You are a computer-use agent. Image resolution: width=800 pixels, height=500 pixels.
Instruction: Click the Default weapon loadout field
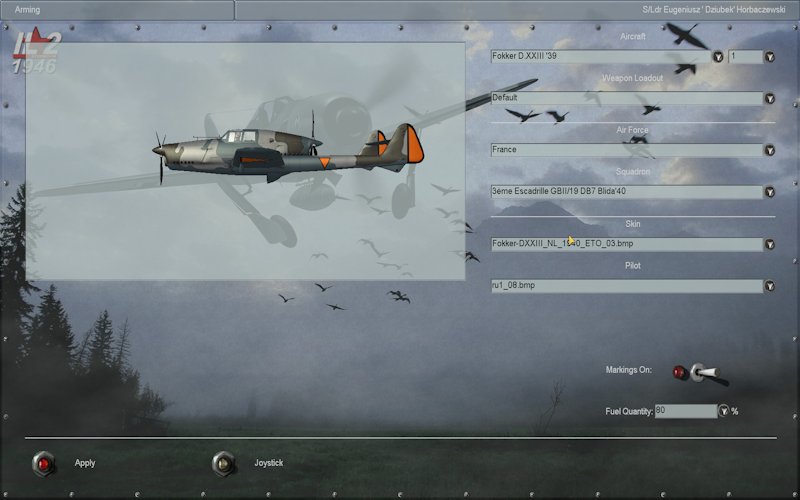pos(627,98)
